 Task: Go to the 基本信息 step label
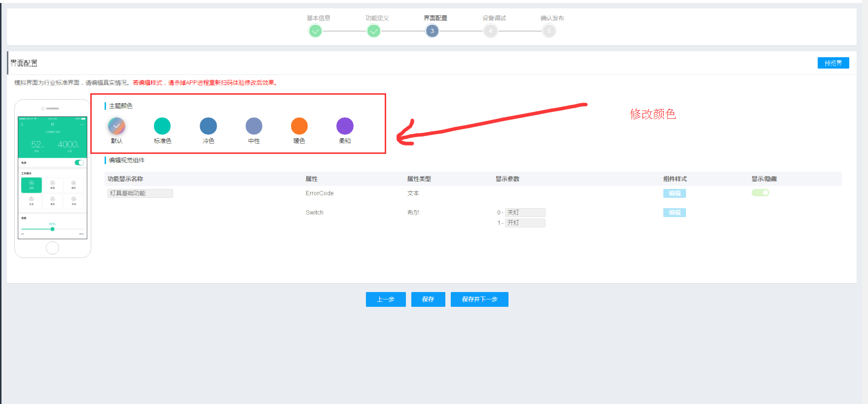point(319,18)
